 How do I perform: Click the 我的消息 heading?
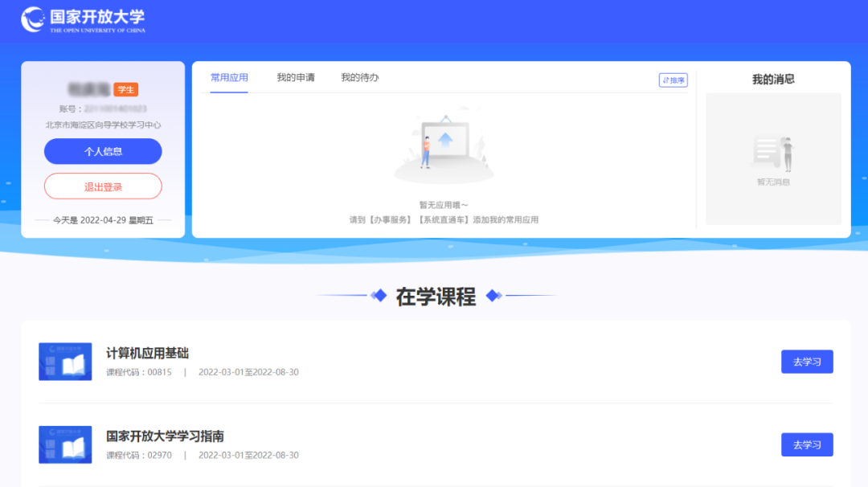click(x=773, y=79)
